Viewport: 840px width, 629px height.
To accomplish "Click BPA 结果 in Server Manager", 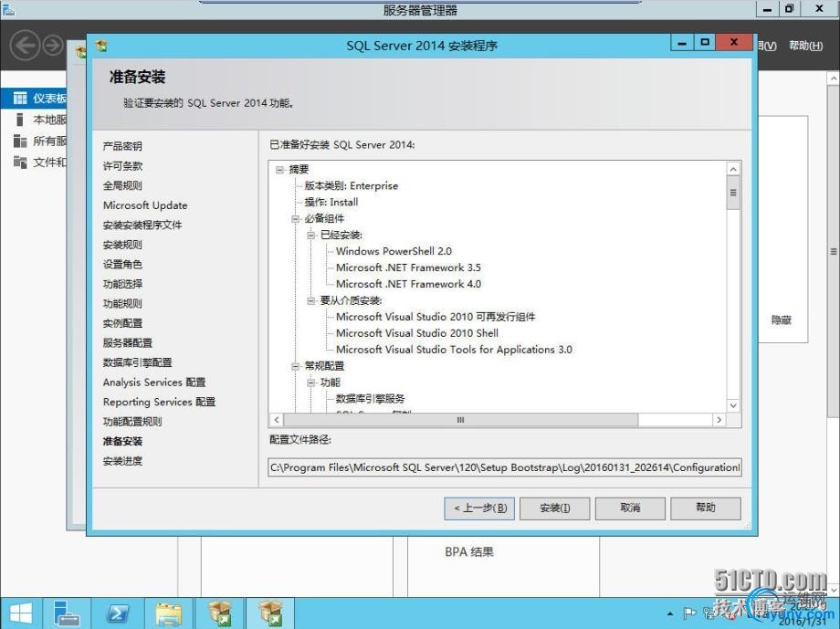I will point(469,551).
